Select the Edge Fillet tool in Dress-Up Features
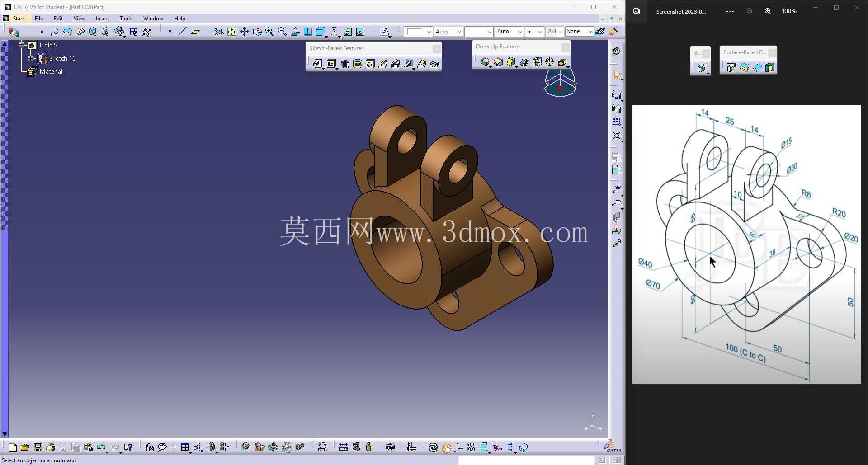Viewport: 868px width, 465px height. (x=485, y=62)
